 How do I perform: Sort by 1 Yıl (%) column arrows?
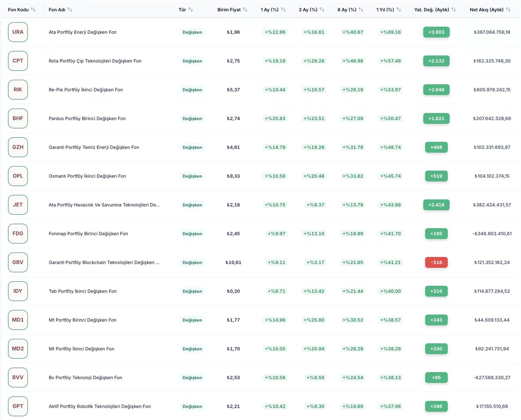399,10
